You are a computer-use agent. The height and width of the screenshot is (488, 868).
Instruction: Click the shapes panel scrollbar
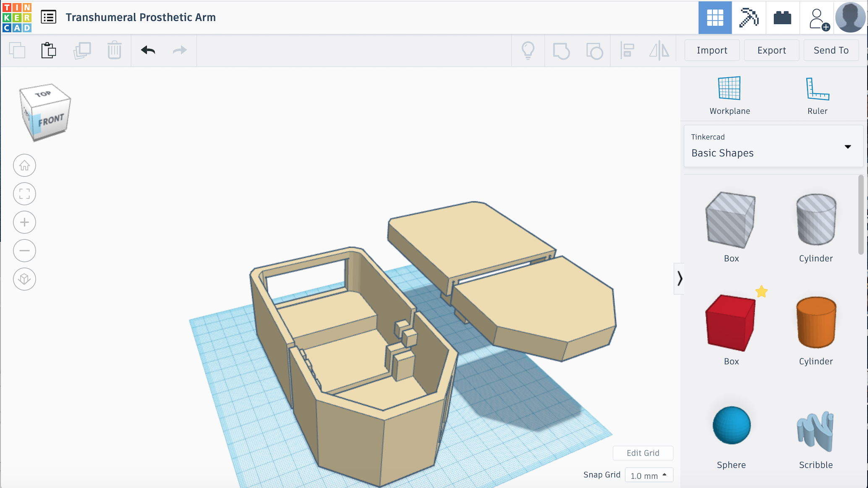click(x=861, y=214)
